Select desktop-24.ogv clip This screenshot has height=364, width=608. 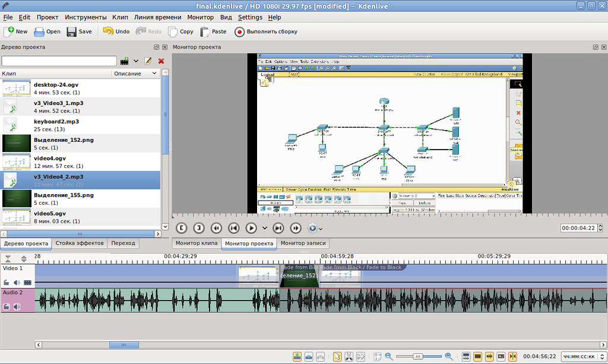click(81, 88)
